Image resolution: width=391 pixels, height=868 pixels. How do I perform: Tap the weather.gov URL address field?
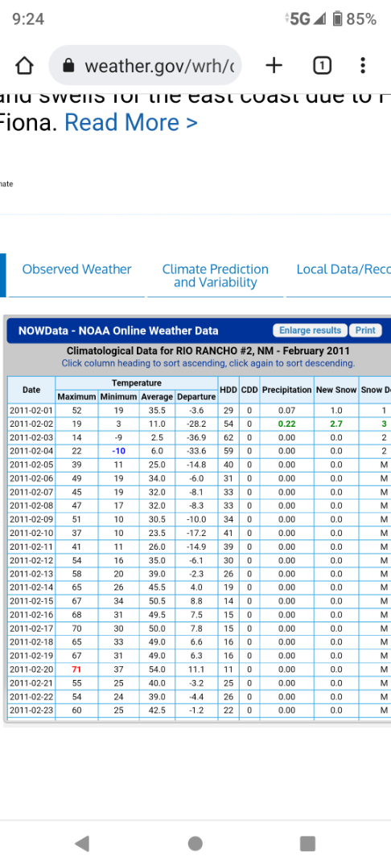(x=145, y=65)
